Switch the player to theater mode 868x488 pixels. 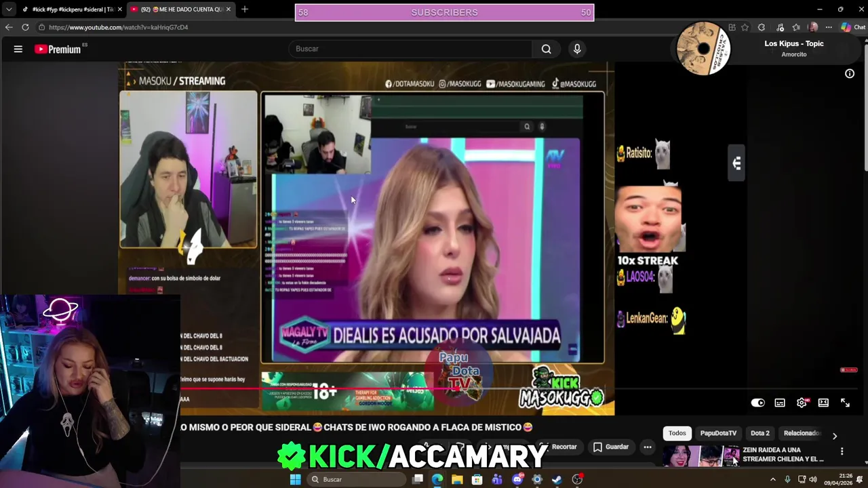pos(823,403)
